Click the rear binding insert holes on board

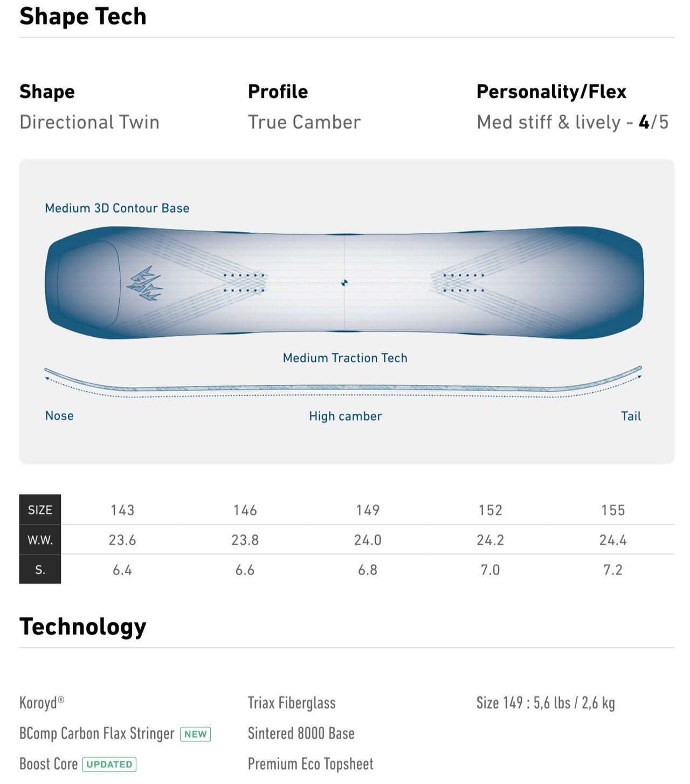(x=464, y=283)
